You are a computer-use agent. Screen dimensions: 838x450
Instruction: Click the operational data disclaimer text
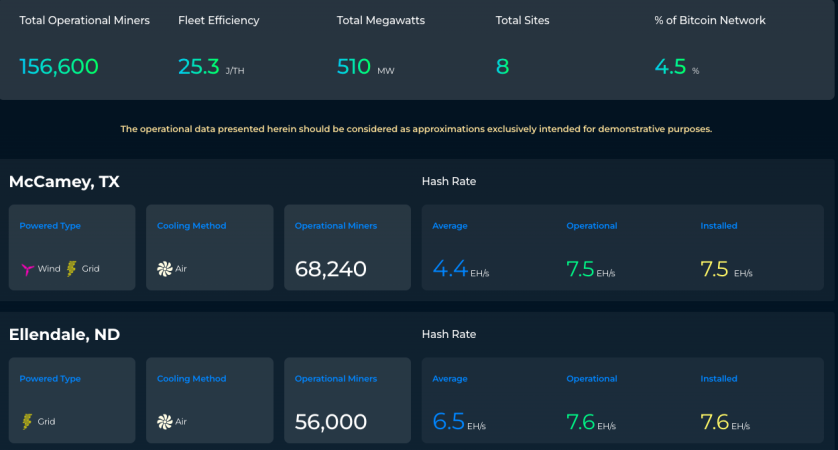point(416,129)
